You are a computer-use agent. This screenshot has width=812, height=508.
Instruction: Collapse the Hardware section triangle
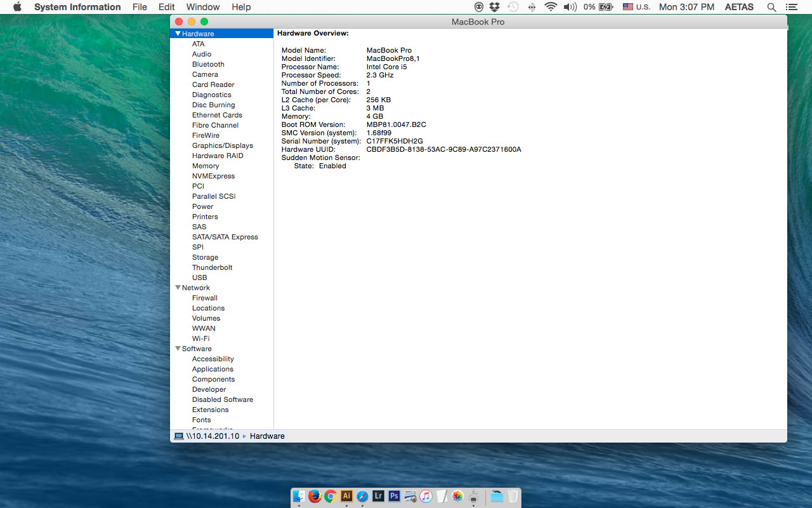point(178,34)
